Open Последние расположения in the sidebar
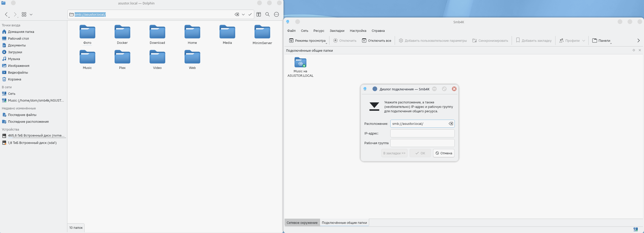Screen dimensions: 644x233 [33, 121]
